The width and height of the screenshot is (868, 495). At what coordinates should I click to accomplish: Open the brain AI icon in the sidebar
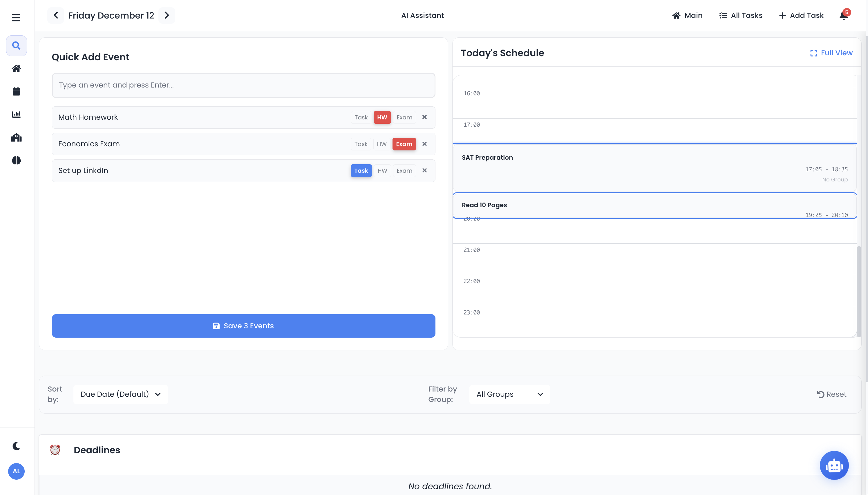(x=16, y=161)
